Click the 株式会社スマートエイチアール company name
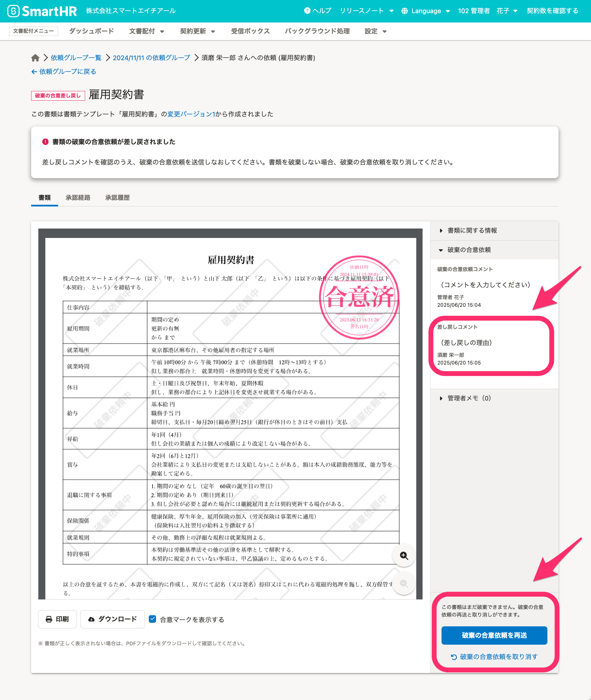591x700 pixels. tap(131, 11)
